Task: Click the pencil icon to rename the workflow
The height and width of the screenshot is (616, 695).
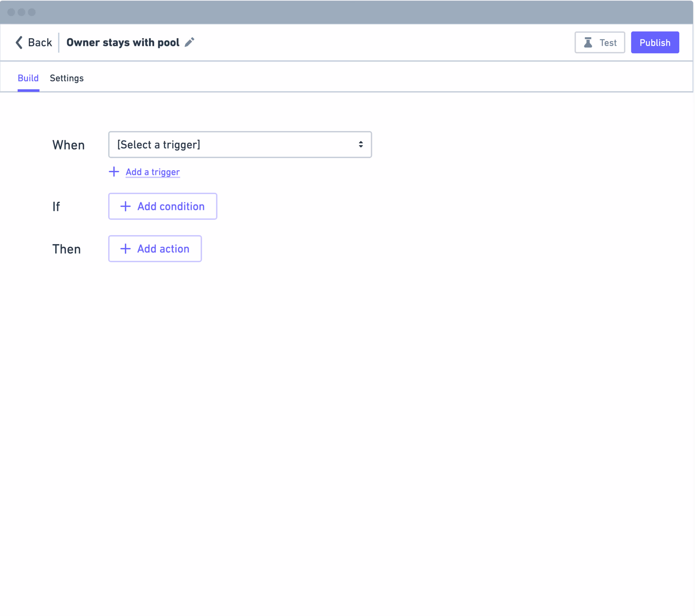Action: [x=189, y=42]
